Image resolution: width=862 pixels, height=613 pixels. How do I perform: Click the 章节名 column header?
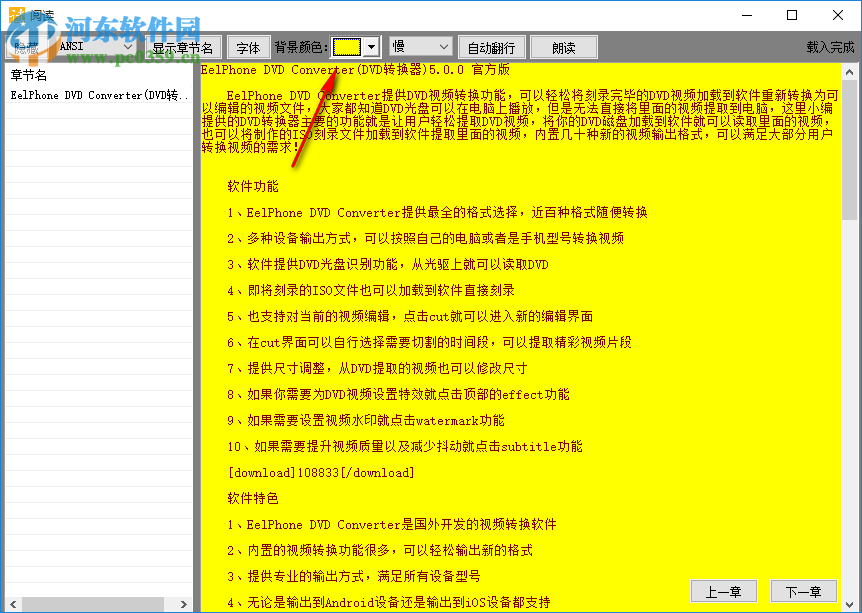coord(100,75)
